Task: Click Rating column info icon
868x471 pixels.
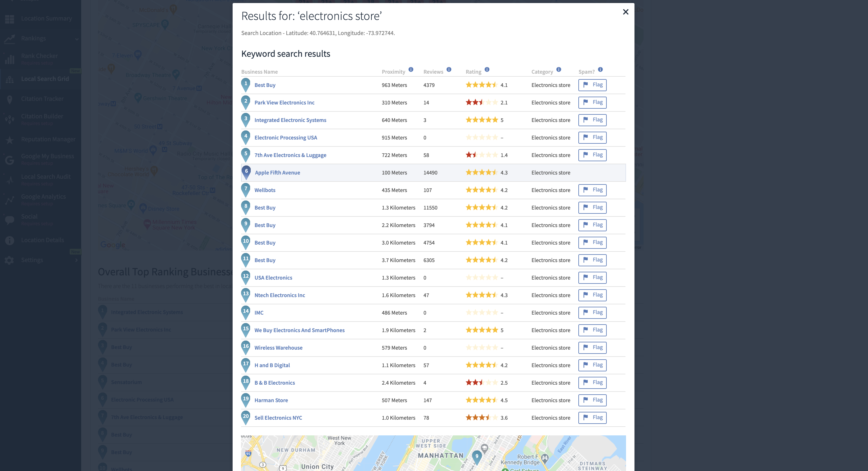Action: click(487, 69)
